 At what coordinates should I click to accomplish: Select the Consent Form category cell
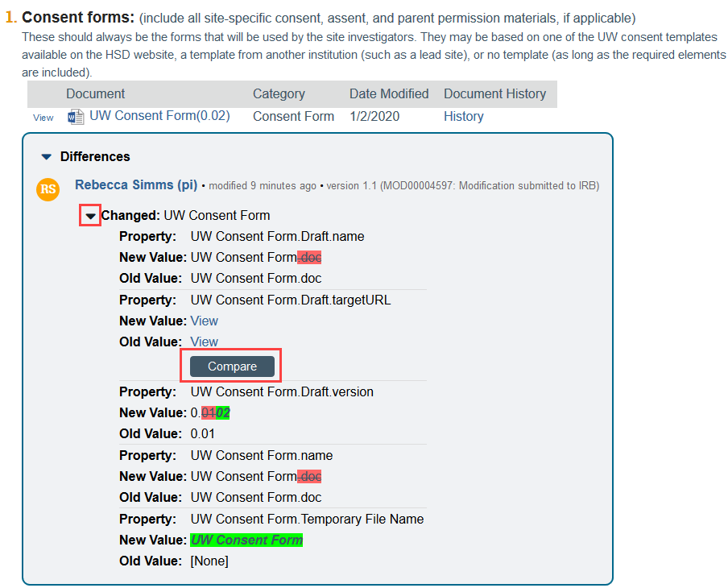click(x=293, y=116)
